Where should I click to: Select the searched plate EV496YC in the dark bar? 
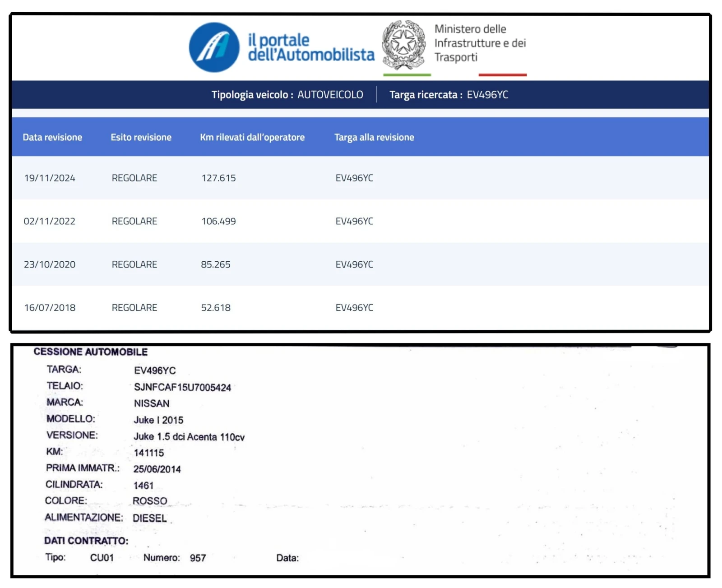(487, 95)
